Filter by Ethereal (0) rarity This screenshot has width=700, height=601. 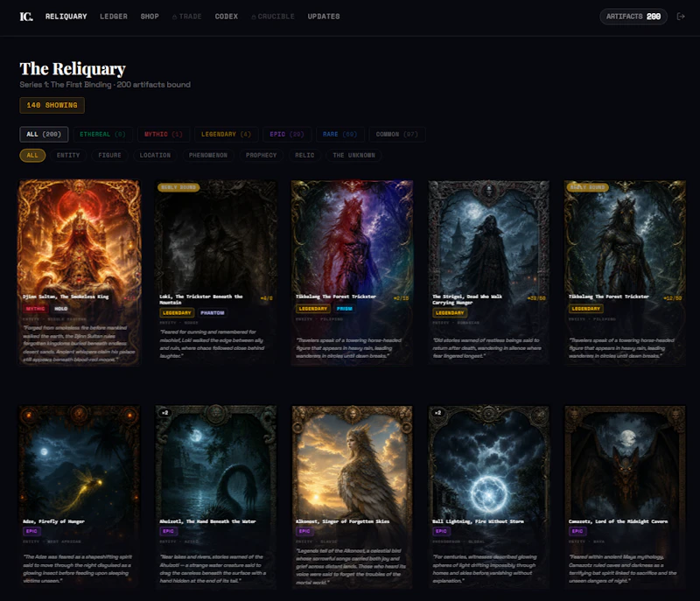(102, 135)
